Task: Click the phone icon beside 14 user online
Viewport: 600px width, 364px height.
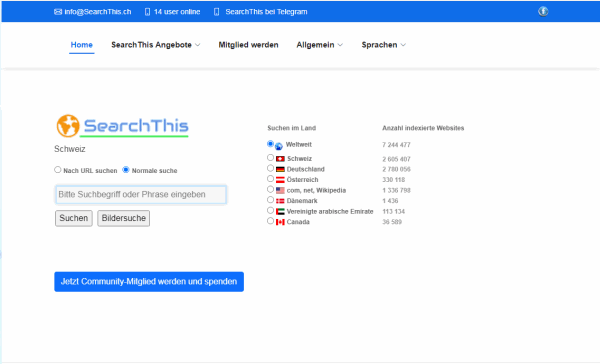Action: (147, 12)
